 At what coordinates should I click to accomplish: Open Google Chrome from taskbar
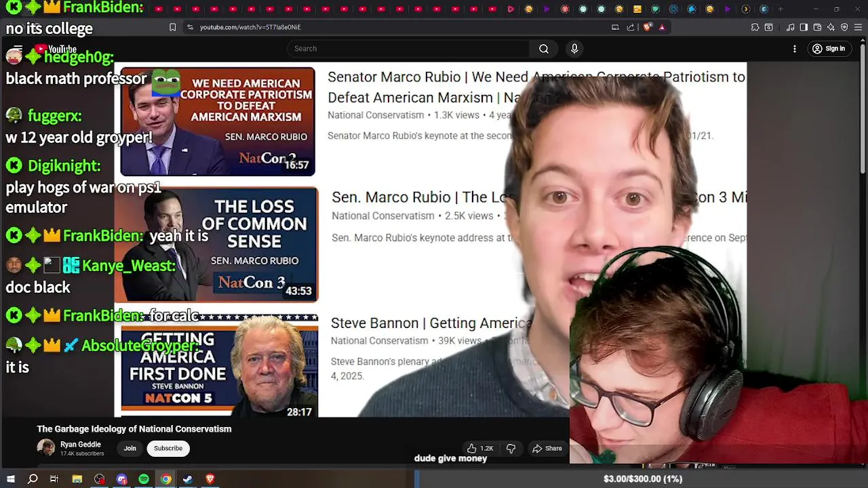click(165, 479)
